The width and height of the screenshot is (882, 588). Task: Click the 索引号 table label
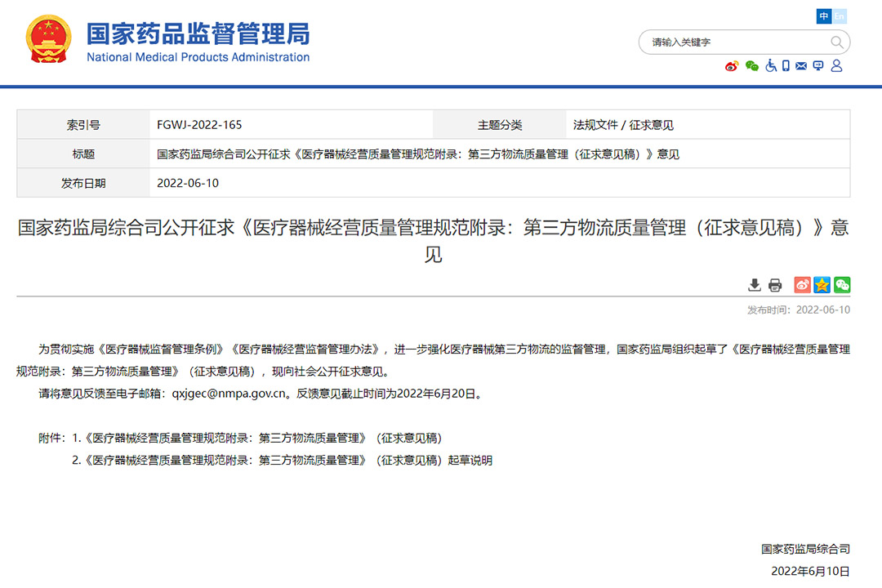click(83, 125)
